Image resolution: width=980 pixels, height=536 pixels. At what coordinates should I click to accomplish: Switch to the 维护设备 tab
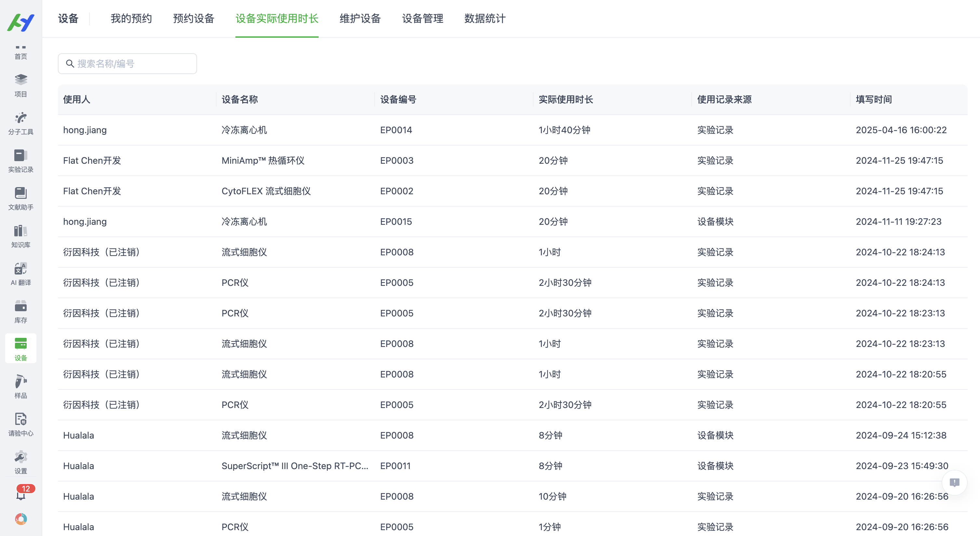(x=360, y=18)
